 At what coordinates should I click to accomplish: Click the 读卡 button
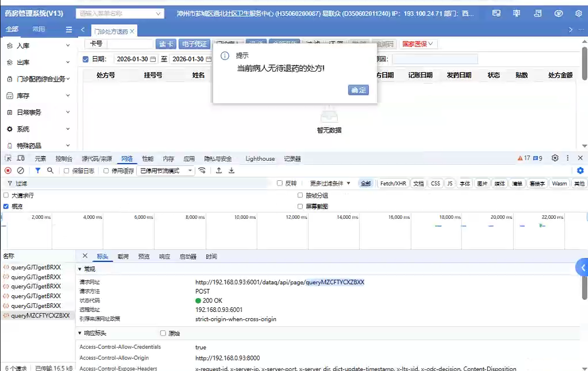(x=166, y=44)
